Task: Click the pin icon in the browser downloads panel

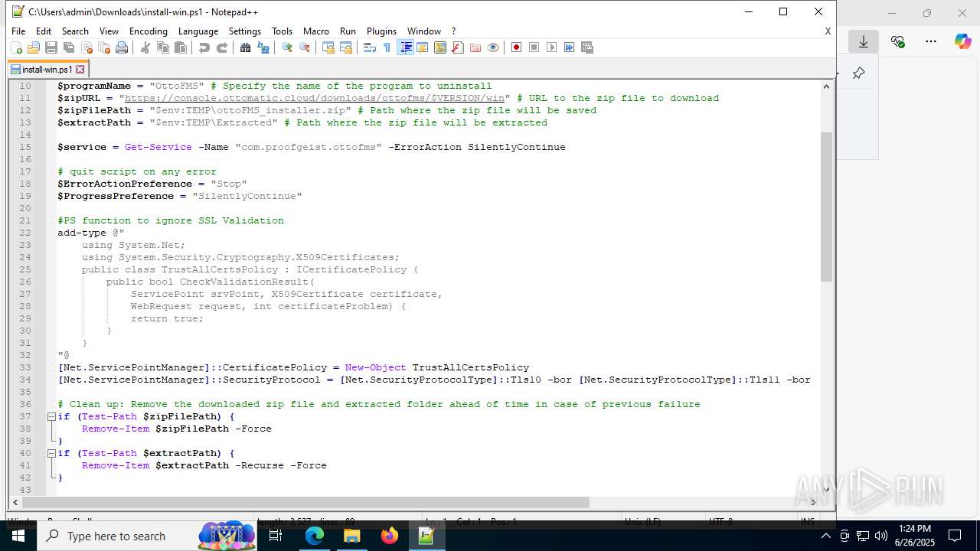Action: coord(858,73)
